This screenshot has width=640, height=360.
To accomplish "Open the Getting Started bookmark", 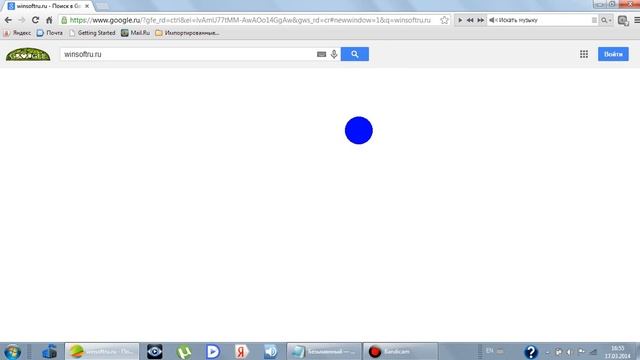I will tap(92, 33).
